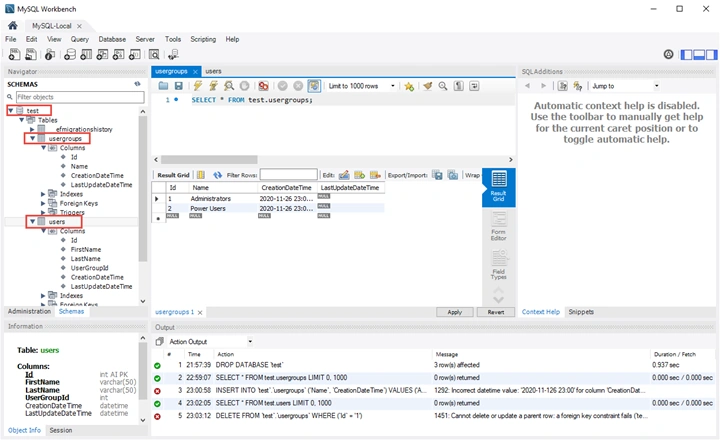720x440 pixels.
Task: Commit the transaction with the checkmark icon
Action: (282, 86)
